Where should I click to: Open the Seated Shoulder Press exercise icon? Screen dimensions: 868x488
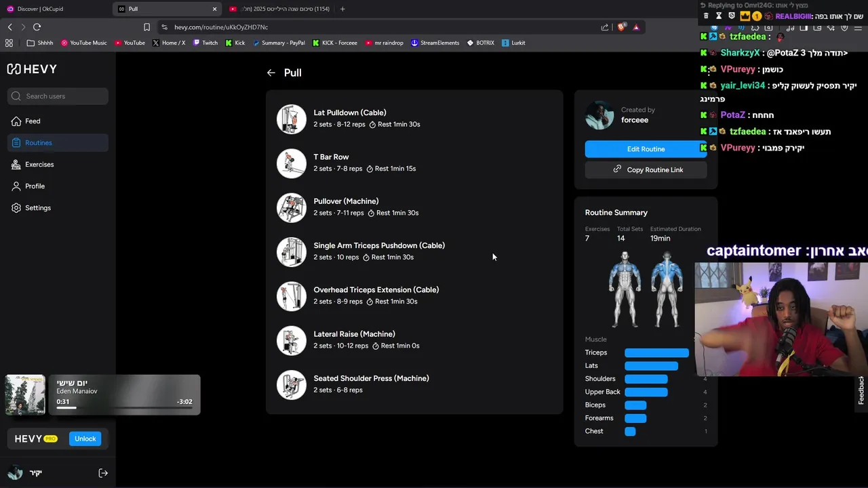click(292, 385)
